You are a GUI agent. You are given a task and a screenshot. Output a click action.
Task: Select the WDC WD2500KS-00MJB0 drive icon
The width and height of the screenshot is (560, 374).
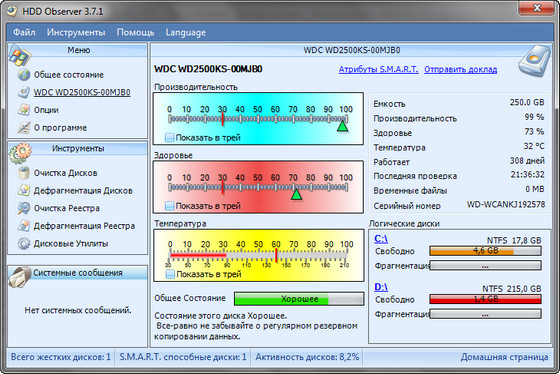pyautogui.click(x=24, y=92)
